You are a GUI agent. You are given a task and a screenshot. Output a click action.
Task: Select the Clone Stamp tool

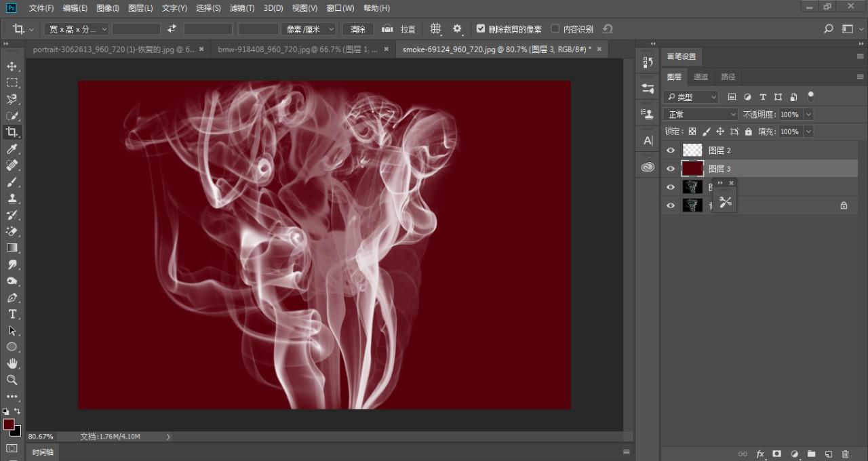(x=12, y=199)
